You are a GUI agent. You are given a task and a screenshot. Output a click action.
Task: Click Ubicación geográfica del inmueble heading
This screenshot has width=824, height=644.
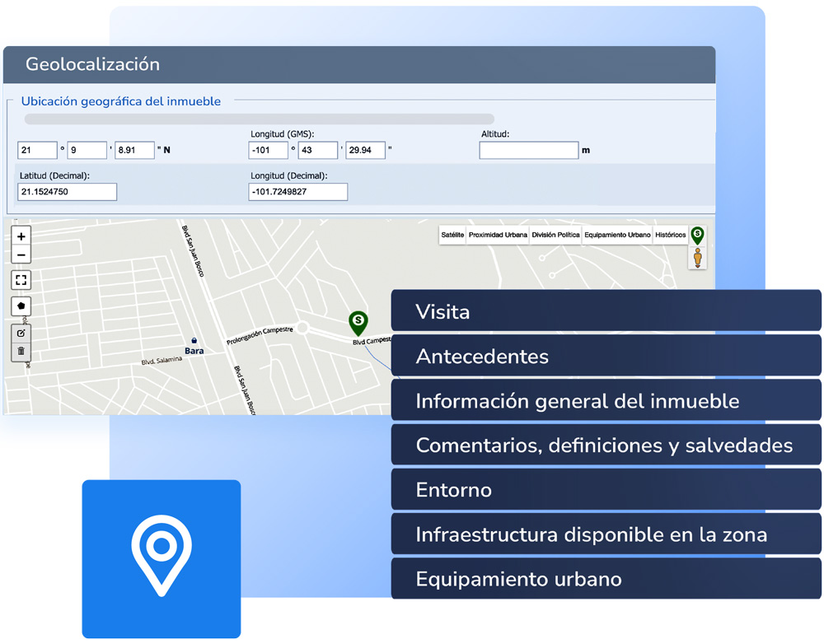121,101
